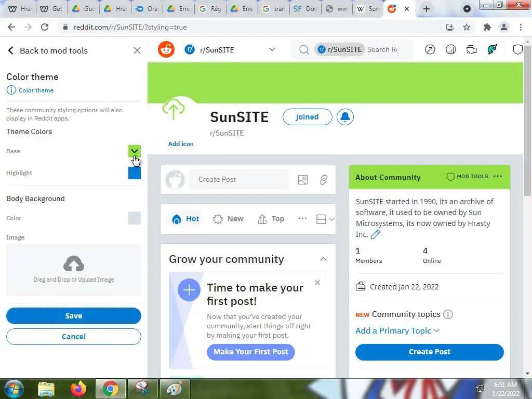Screen dimensions: 532x399
Task: Click the Create Post input field
Action: [x=238, y=179]
